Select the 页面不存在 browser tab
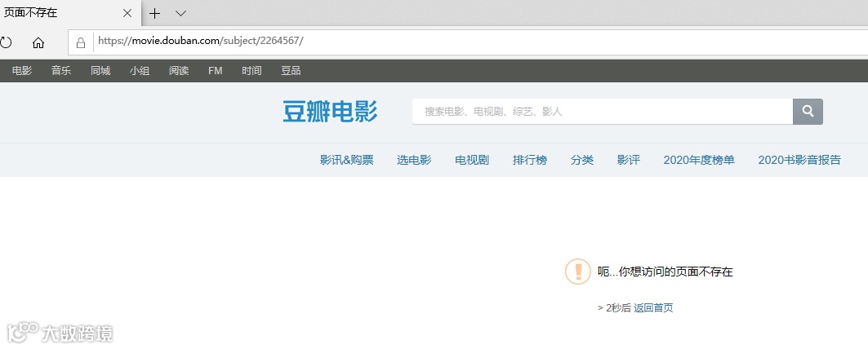 click(70, 13)
